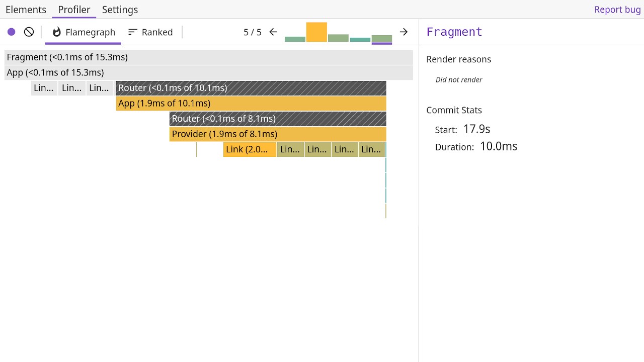Switch to the Elements tab
Viewport: 644px width, 362px height.
[x=26, y=10]
